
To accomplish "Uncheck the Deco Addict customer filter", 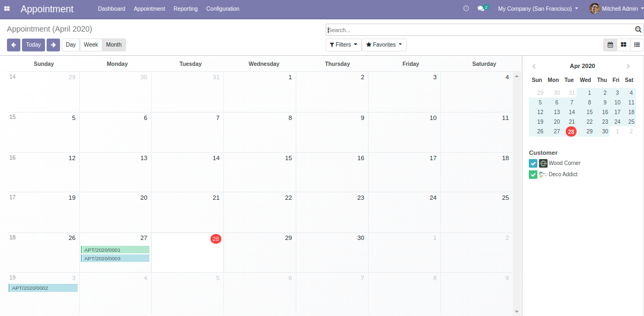I will pyautogui.click(x=533, y=175).
